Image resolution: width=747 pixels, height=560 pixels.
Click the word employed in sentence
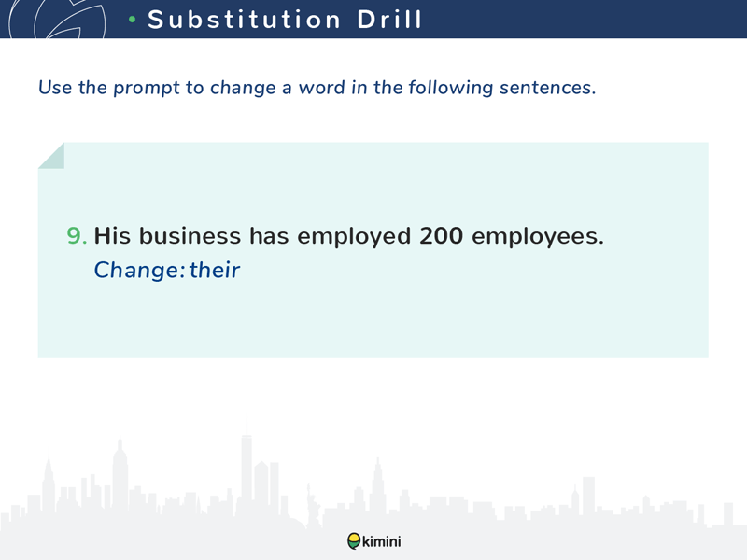354,237
